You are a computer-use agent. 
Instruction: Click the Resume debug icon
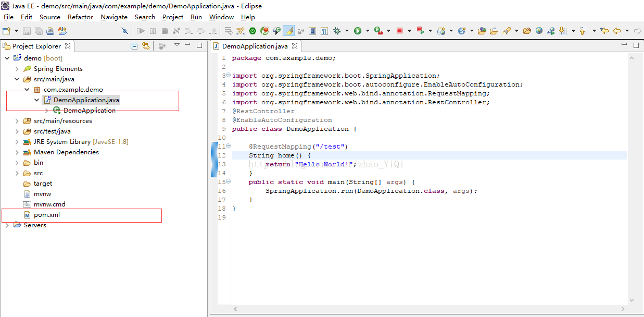pyautogui.click(x=141, y=31)
